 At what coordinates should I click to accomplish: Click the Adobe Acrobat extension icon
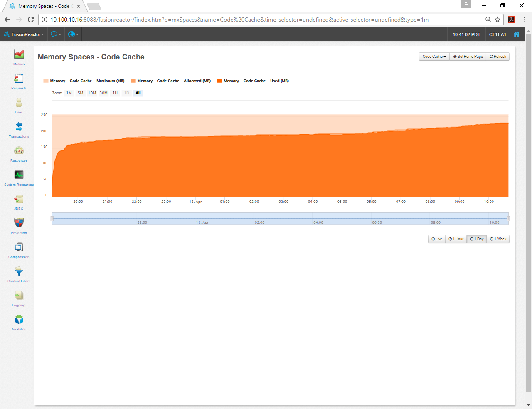click(511, 20)
